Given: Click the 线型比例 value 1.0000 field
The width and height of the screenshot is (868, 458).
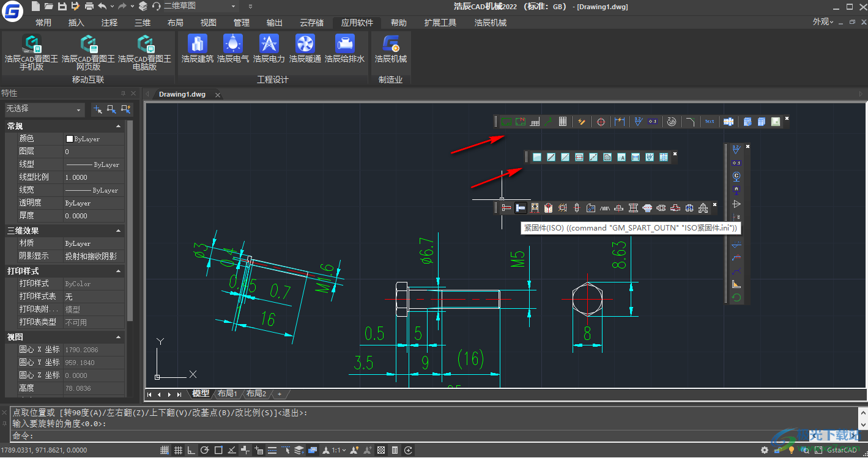Looking at the screenshot, I should pos(94,177).
